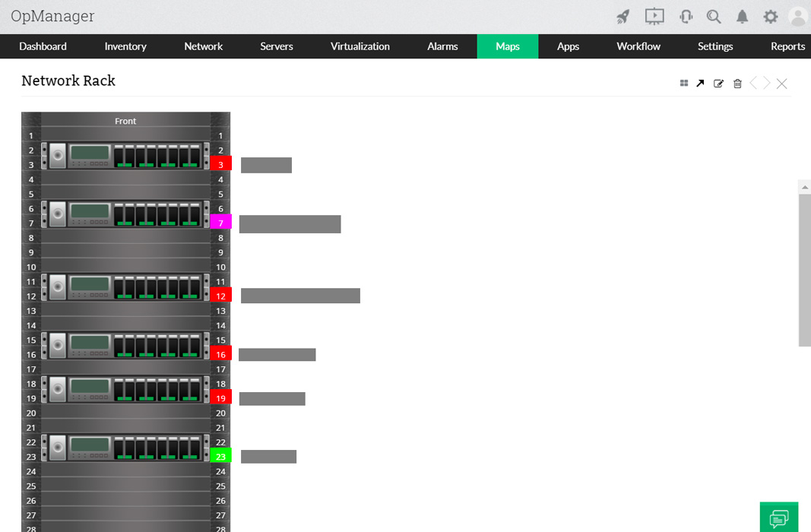
Task: Contact support via the headset icon
Action: click(685, 16)
